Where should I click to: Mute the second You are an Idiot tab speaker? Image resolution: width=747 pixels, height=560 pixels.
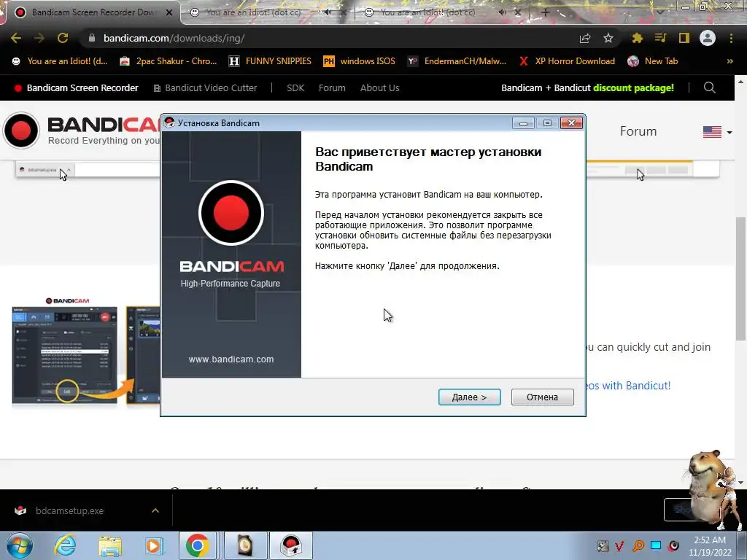pos(502,12)
